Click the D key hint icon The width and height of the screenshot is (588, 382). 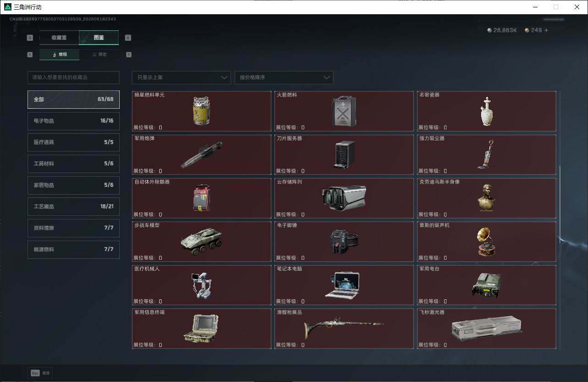[128, 54]
